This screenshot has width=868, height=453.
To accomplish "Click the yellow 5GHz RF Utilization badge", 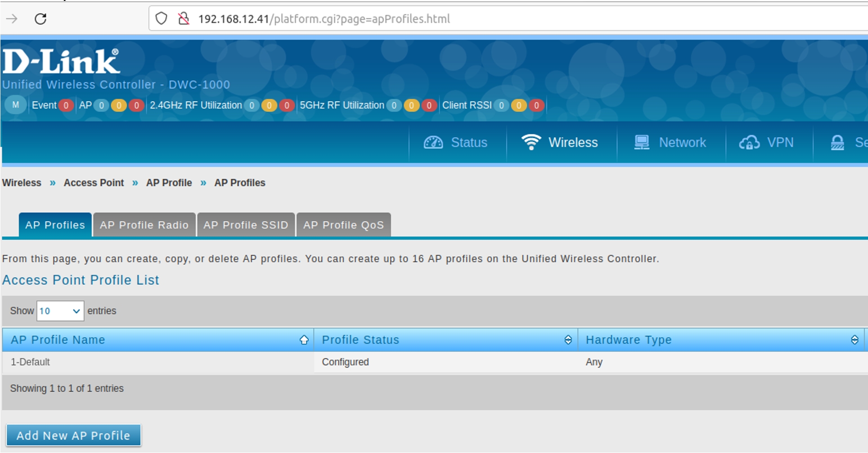I will pyautogui.click(x=411, y=105).
